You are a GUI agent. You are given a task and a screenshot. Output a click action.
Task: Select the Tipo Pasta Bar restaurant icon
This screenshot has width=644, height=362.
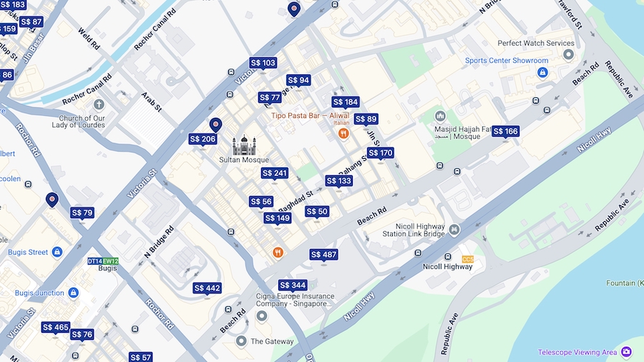click(x=343, y=133)
